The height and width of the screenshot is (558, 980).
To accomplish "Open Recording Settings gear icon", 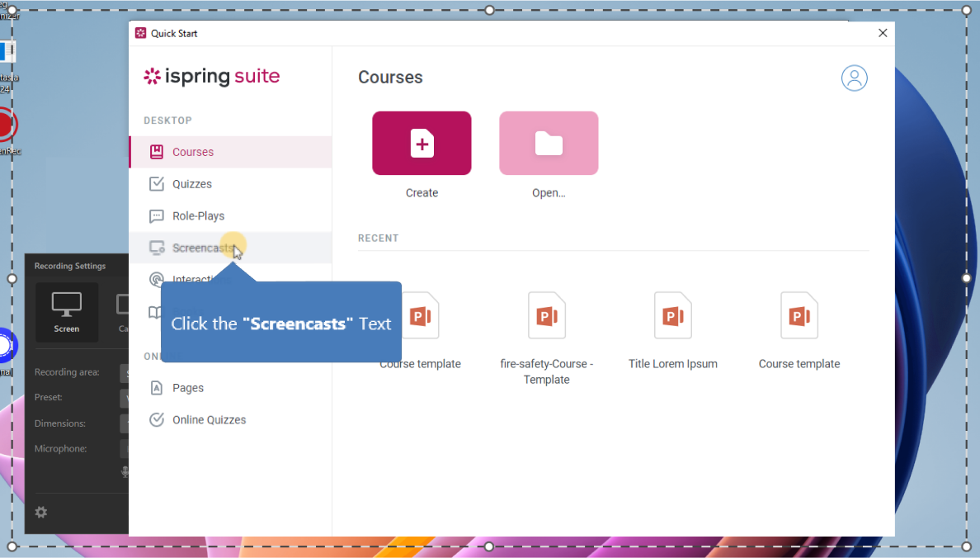I will click(x=41, y=513).
